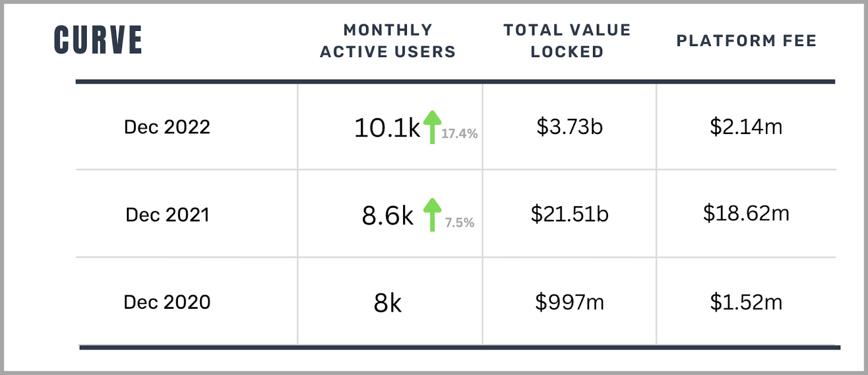The width and height of the screenshot is (868, 375).
Task: Click the CURVE title
Action: point(98,40)
